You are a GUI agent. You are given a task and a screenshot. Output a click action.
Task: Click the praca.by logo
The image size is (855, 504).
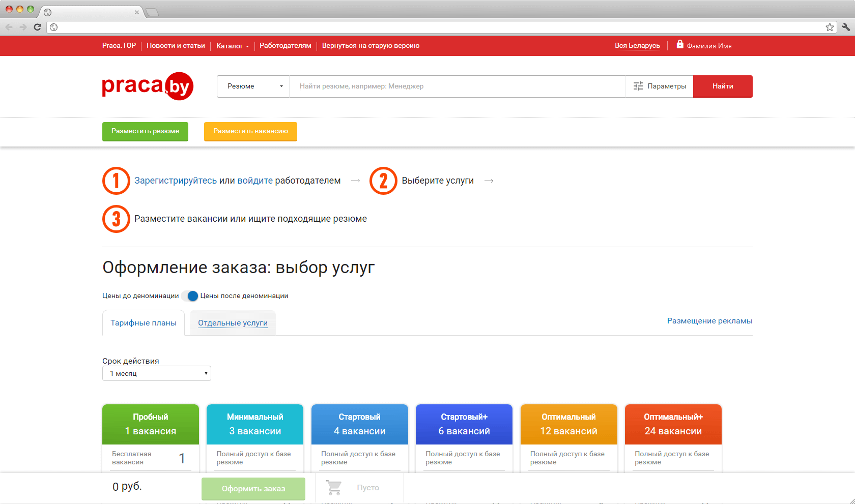(148, 86)
